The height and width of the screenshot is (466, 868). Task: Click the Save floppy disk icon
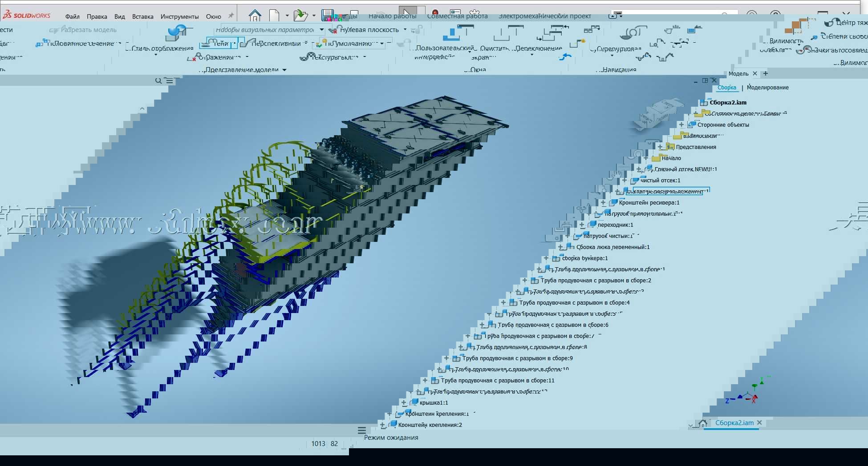point(328,16)
